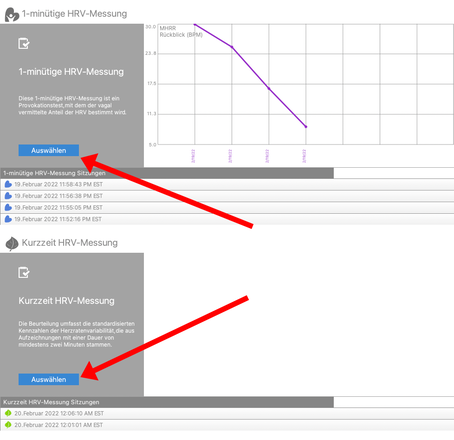Click blue heart icon of 11:56:38 PM session
The height and width of the screenshot is (440, 454).
pos(8,196)
